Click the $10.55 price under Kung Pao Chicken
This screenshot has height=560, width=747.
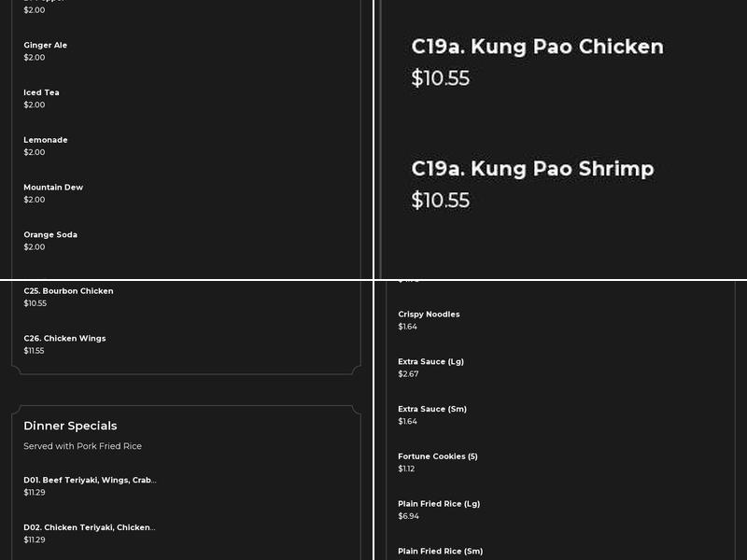pyautogui.click(x=440, y=78)
